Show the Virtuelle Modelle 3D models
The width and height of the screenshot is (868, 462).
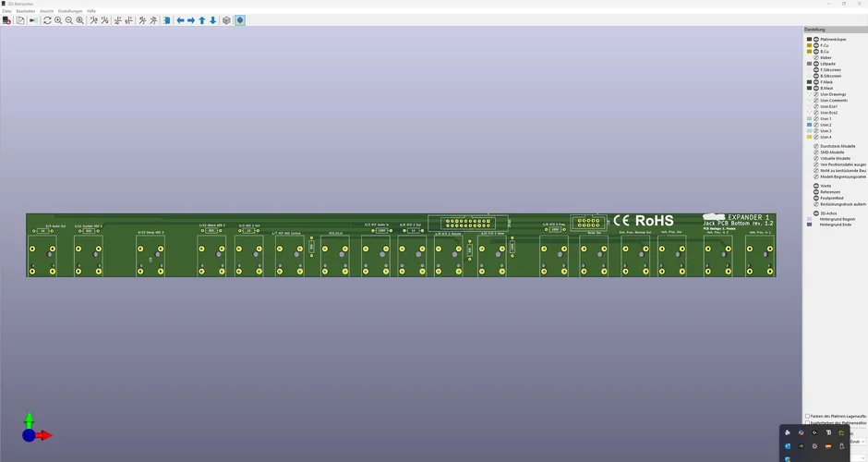point(816,158)
